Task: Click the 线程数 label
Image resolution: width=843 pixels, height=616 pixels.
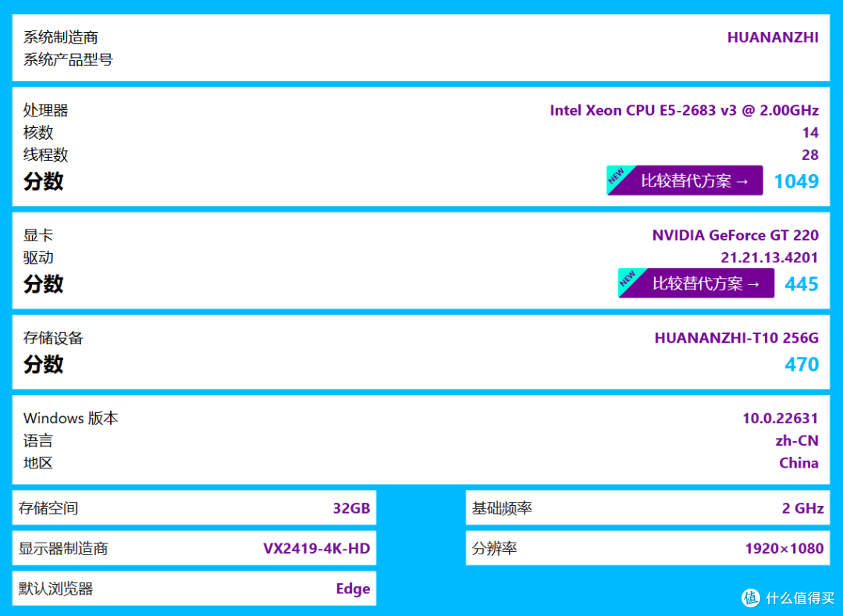Action: click(x=46, y=155)
